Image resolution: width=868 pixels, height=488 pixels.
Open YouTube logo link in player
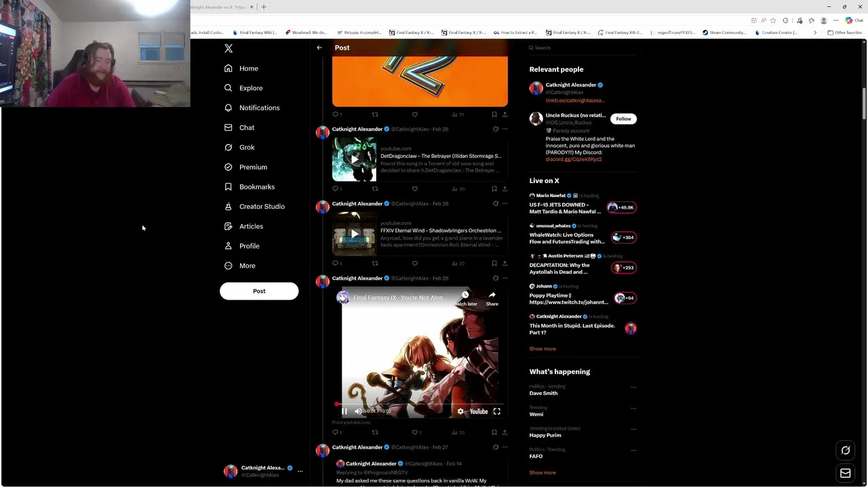(479, 411)
